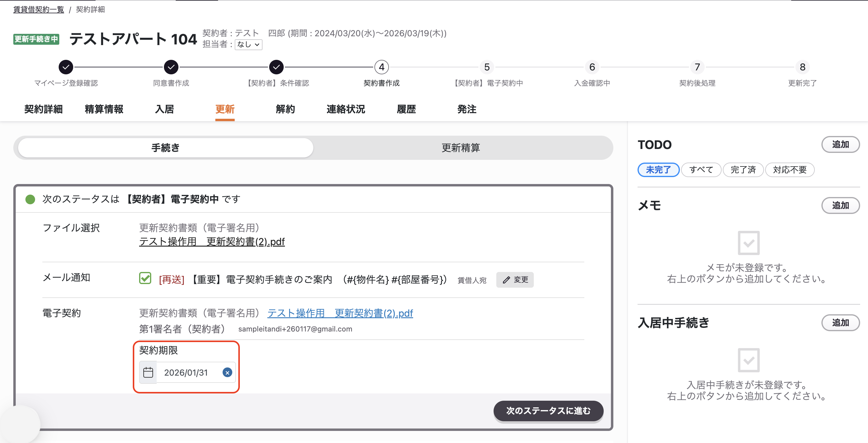Switch to the 連絡状況 tab
This screenshot has width=868, height=443.
pyautogui.click(x=346, y=109)
